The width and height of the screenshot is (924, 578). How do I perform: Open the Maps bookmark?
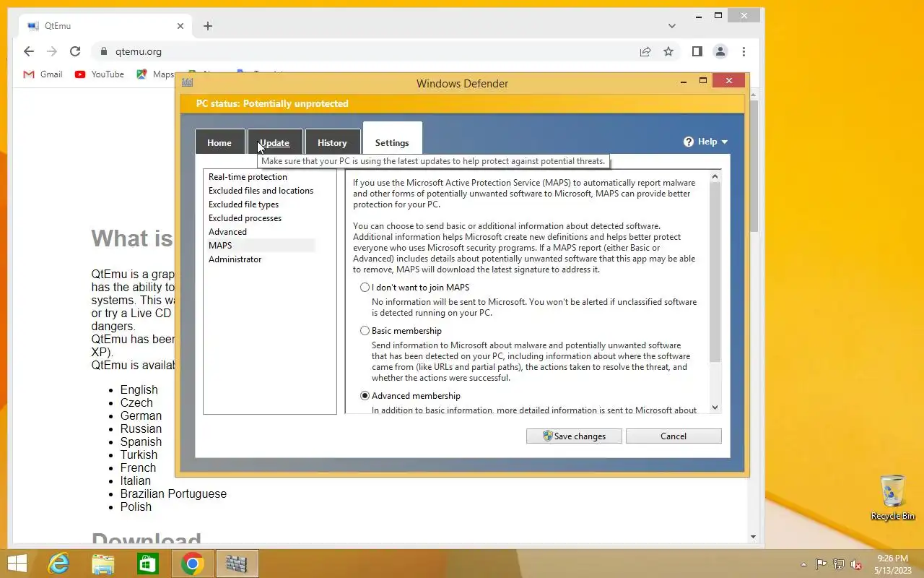(x=156, y=74)
